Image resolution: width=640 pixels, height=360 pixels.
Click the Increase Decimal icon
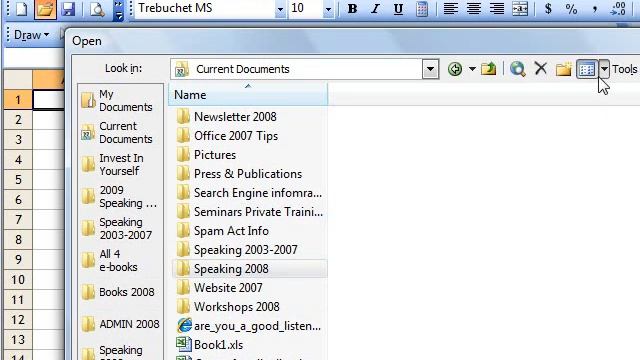tap(618, 9)
